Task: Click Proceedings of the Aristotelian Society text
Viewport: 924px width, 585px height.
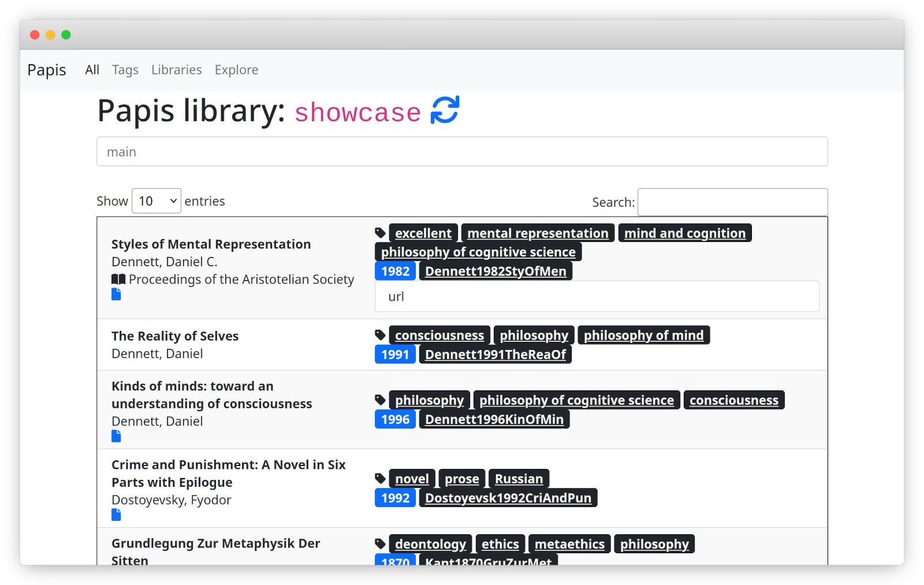Action: click(241, 280)
